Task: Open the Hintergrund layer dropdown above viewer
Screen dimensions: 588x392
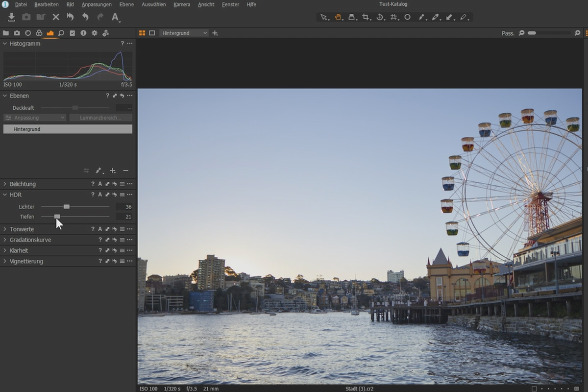Action: (184, 33)
